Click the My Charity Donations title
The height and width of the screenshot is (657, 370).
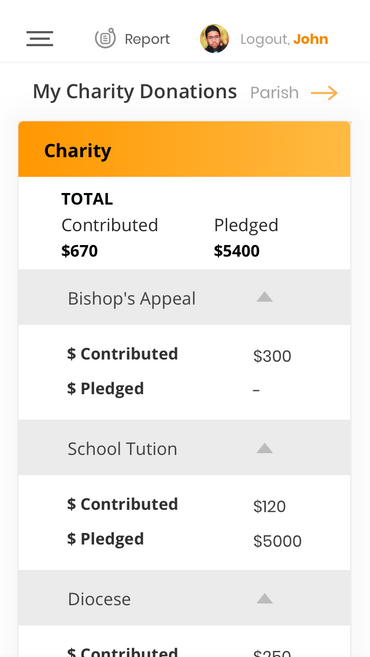click(x=135, y=92)
